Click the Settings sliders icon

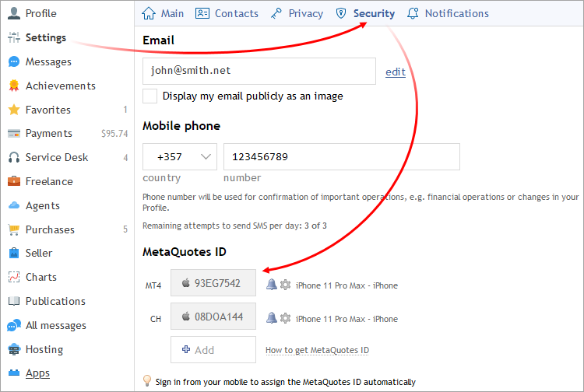pyautogui.click(x=14, y=37)
